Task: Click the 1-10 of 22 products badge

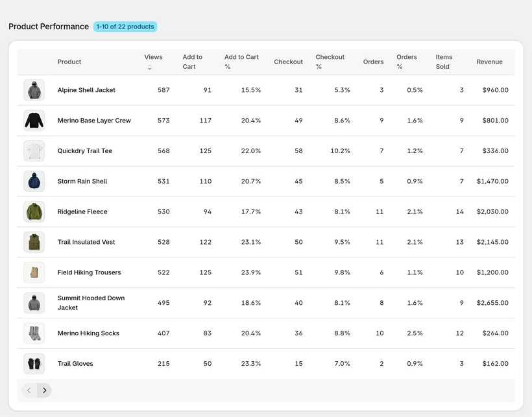Action: click(125, 27)
